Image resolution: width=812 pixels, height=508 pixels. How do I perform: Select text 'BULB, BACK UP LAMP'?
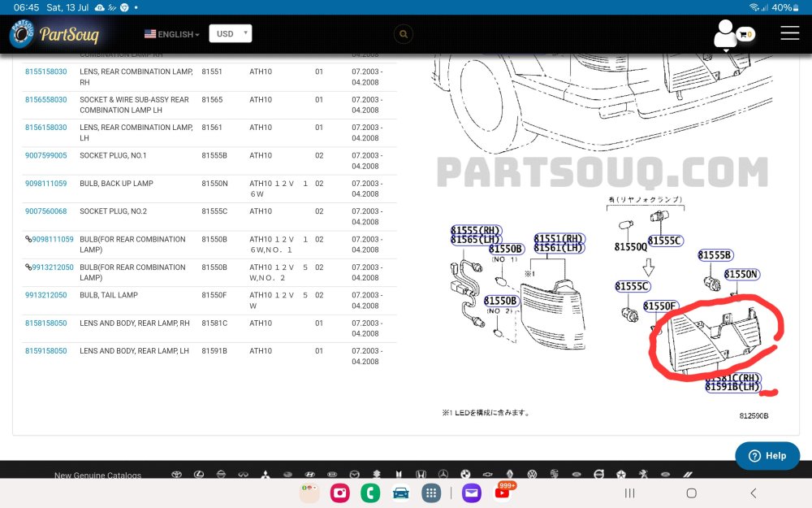(x=116, y=184)
